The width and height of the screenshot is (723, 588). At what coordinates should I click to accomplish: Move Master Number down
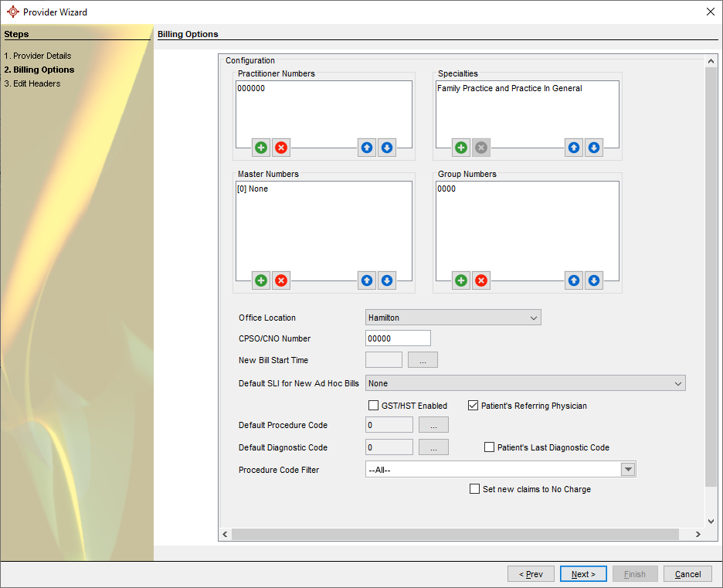coord(387,280)
